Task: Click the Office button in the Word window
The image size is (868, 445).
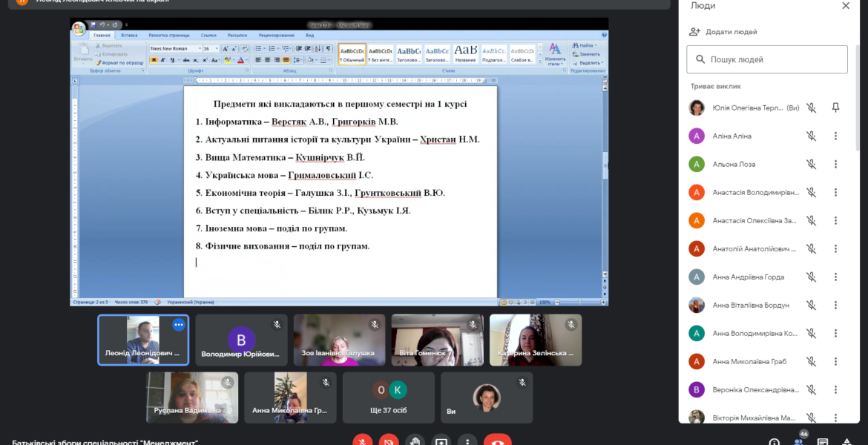Action: click(79, 28)
